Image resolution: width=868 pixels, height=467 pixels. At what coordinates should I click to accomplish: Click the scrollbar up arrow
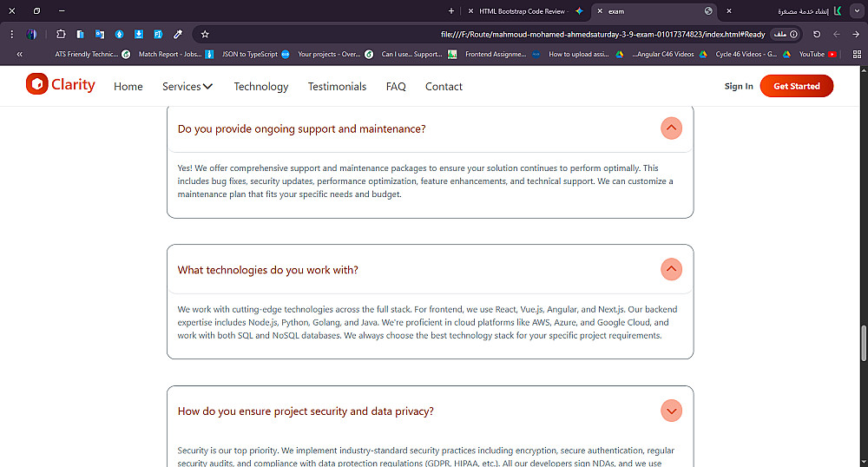[x=863, y=70]
